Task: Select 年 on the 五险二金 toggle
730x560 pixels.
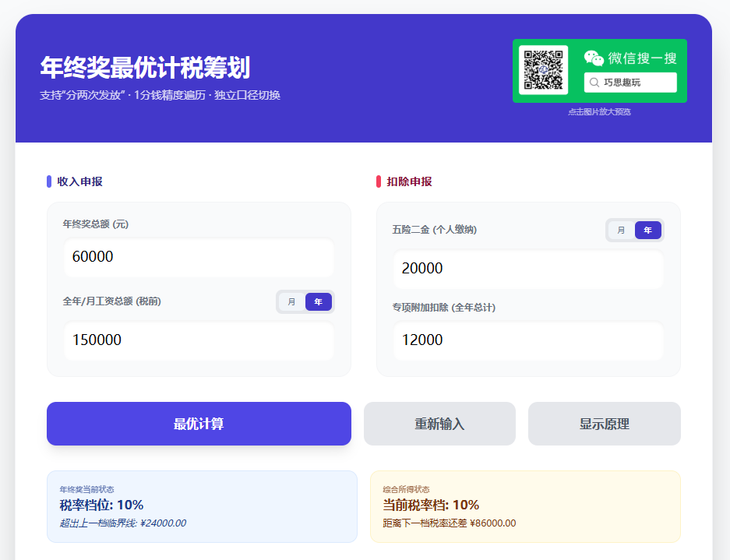Action: pos(647,231)
